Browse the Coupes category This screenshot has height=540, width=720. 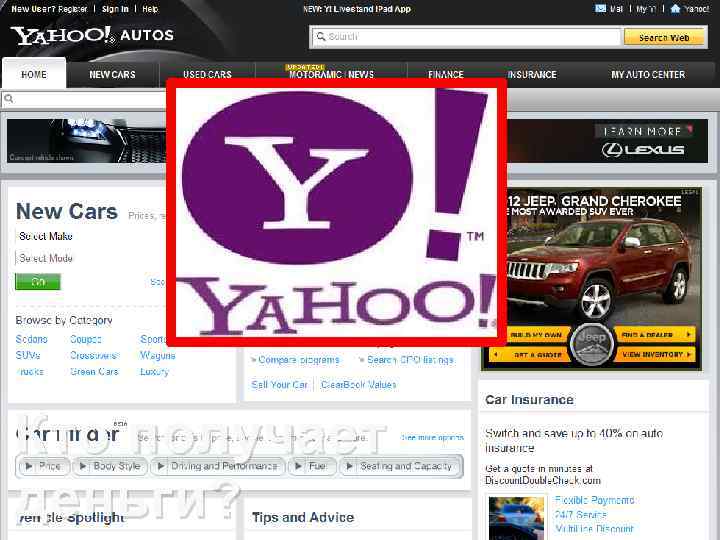click(x=86, y=339)
